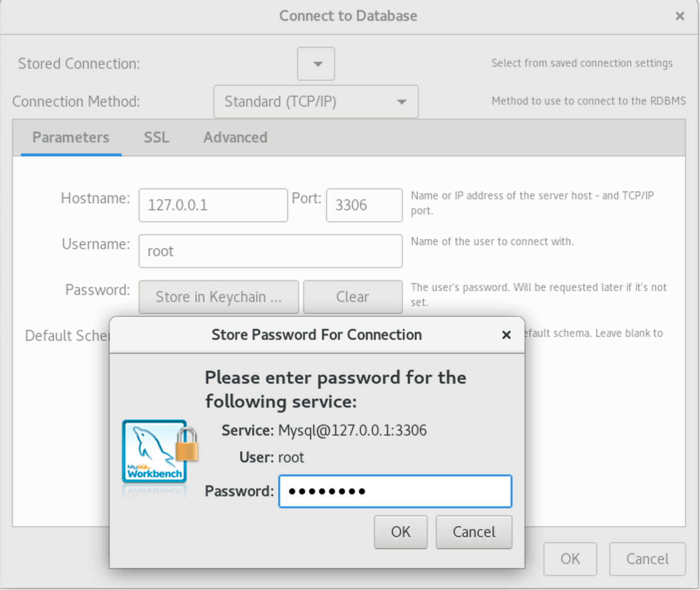The width and height of the screenshot is (700, 590).
Task: Close the Connect to Database window
Action: (680, 16)
